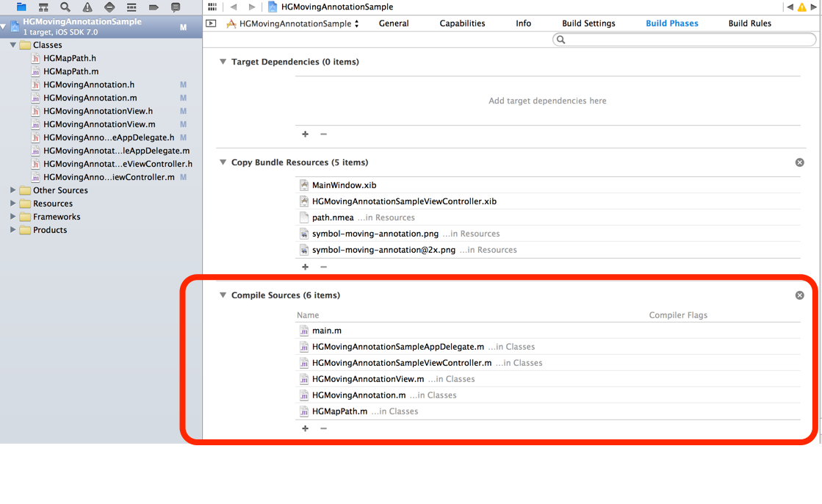822x504 pixels.
Task: Expand the Products group
Action: (x=12, y=229)
